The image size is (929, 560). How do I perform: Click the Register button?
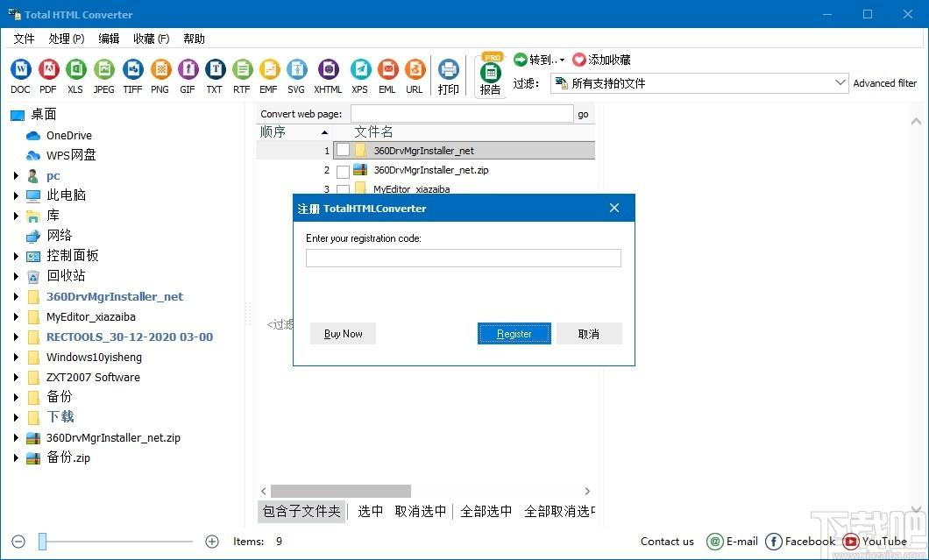[514, 334]
